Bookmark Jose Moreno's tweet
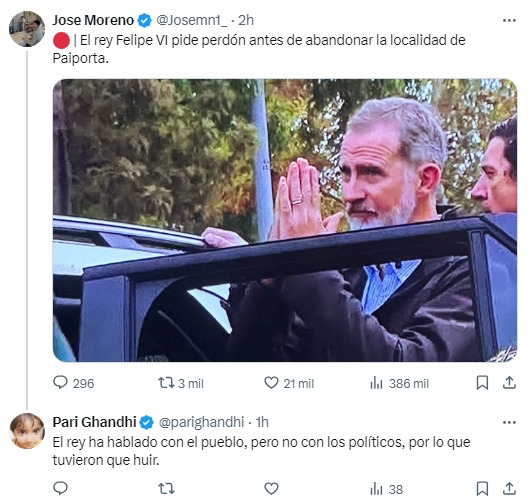The image size is (529, 503). (x=482, y=383)
